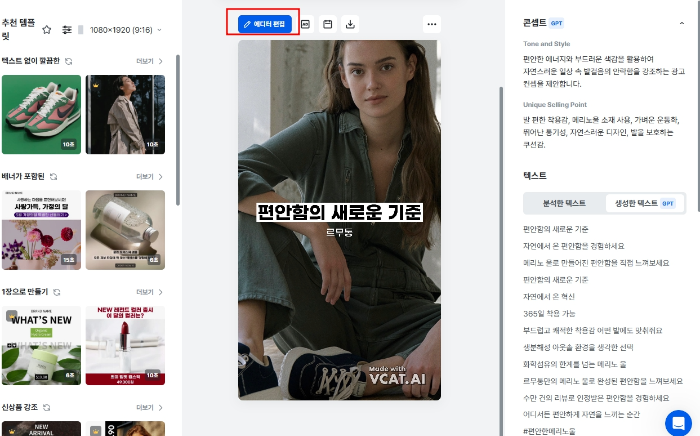The image size is (700, 436).
Task: Refresh the 배너가 포함된 section
Action: tap(54, 177)
